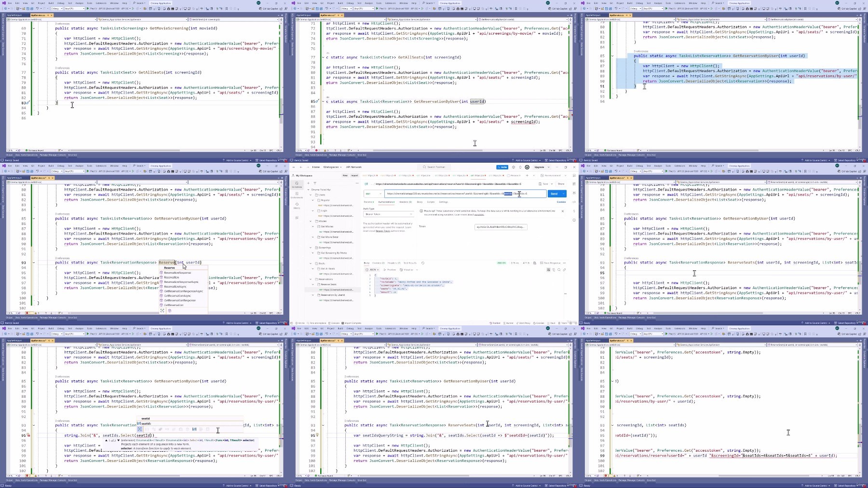Switch to the Headers request tab

coord(405,202)
